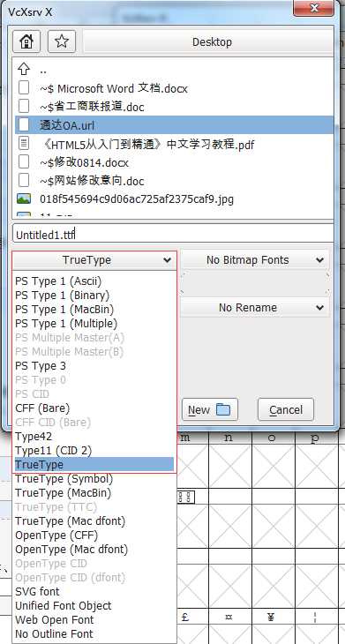The height and width of the screenshot is (644, 345).
Task: Select the 通达OA.url file icon
Action: click(x=24, y=125)
